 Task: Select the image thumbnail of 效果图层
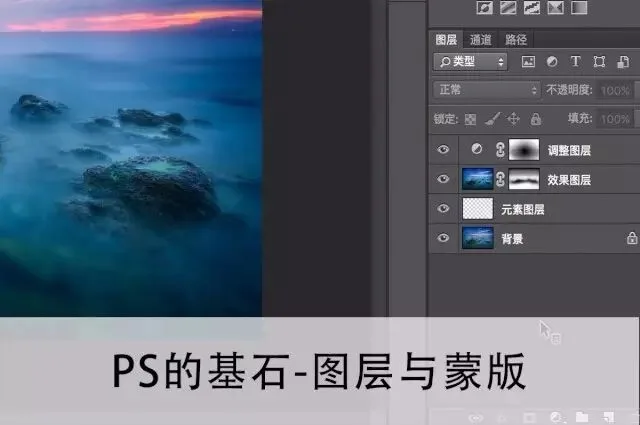coord(478,179)
